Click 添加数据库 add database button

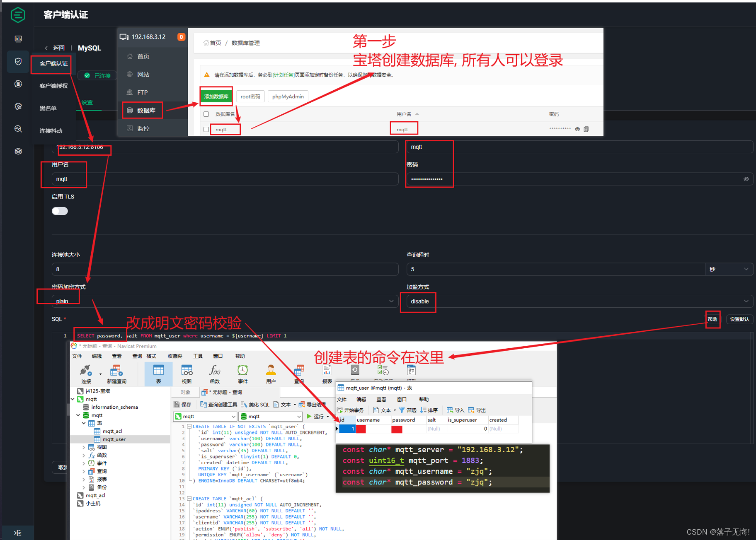216,96
